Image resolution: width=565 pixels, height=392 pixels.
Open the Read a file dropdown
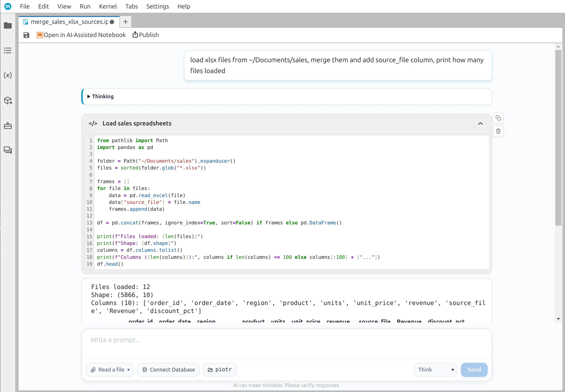pyautogui.click(x=110, y=370)
